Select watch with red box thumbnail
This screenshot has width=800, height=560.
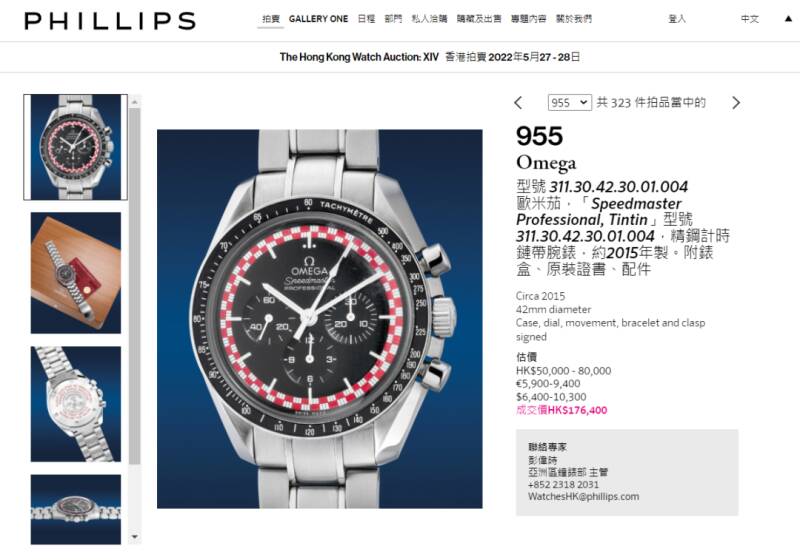coord(76,273)
